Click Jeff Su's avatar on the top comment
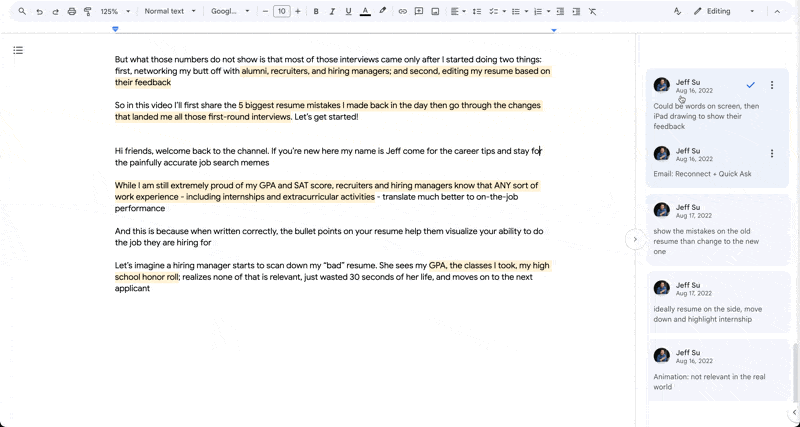This screenshot has width=800, height=427. pos(662,85)
